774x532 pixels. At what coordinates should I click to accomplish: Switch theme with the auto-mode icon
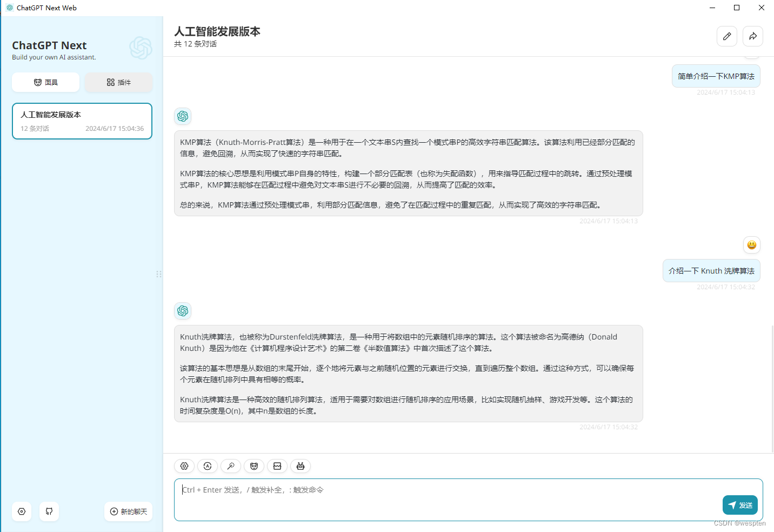(208, 466)
